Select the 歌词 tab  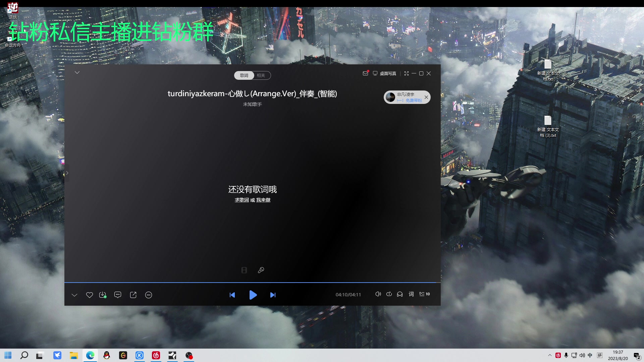244,75
